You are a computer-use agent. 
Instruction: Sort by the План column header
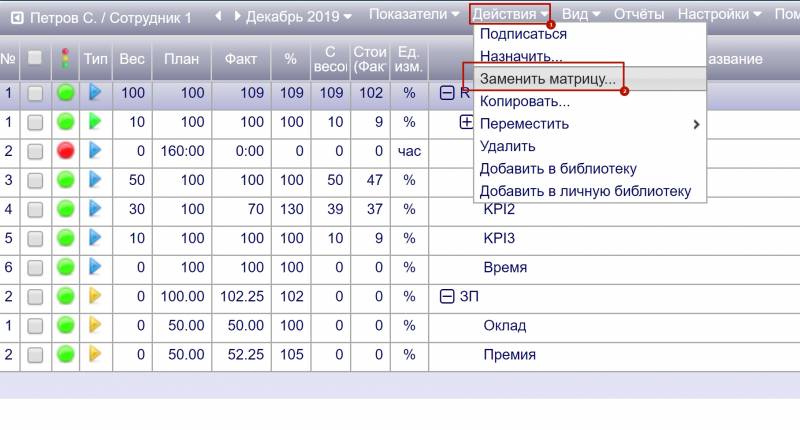point(181,59)
